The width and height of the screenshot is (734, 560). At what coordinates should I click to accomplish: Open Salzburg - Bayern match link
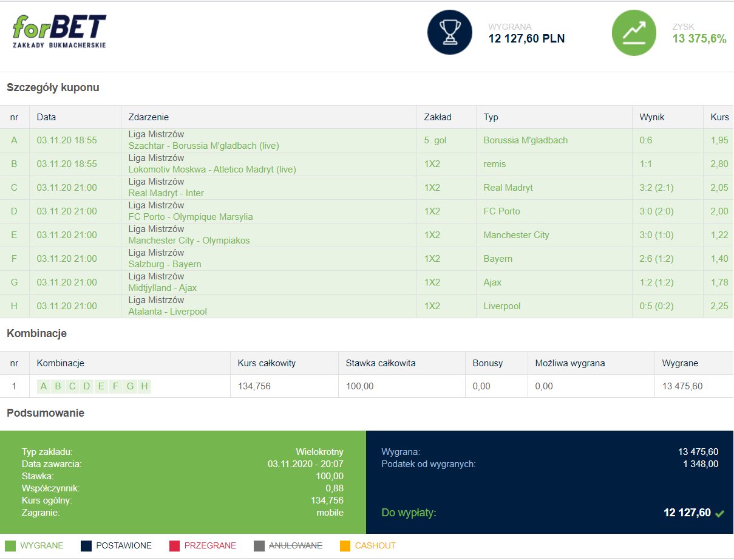pos(165,264)
